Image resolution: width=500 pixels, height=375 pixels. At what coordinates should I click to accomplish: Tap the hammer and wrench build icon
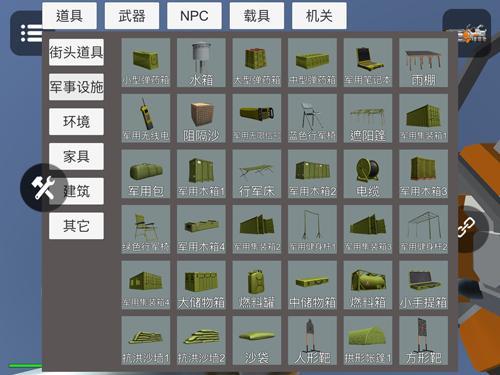44,188
